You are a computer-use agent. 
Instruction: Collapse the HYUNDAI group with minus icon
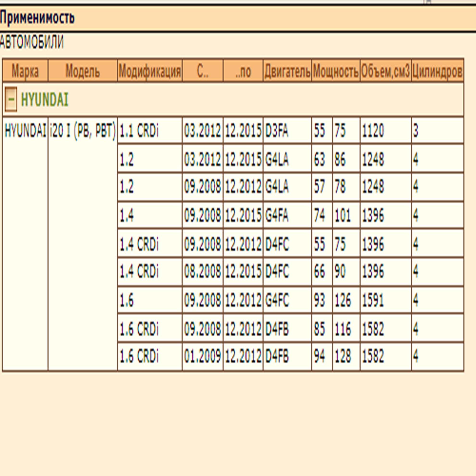pyautogui.click(x=11, y=99)
